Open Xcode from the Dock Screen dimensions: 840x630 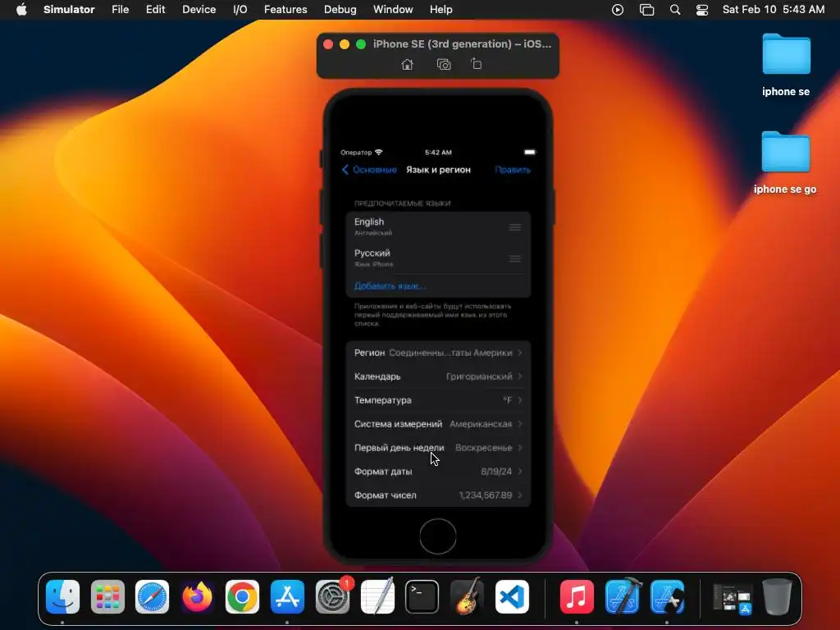point(622,596)
